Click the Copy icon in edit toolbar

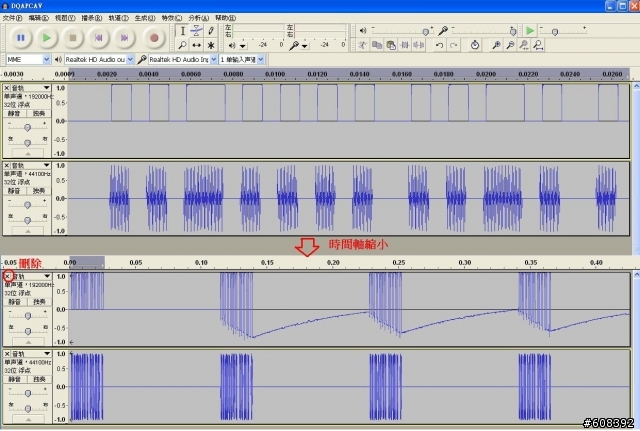pos(376,45)
